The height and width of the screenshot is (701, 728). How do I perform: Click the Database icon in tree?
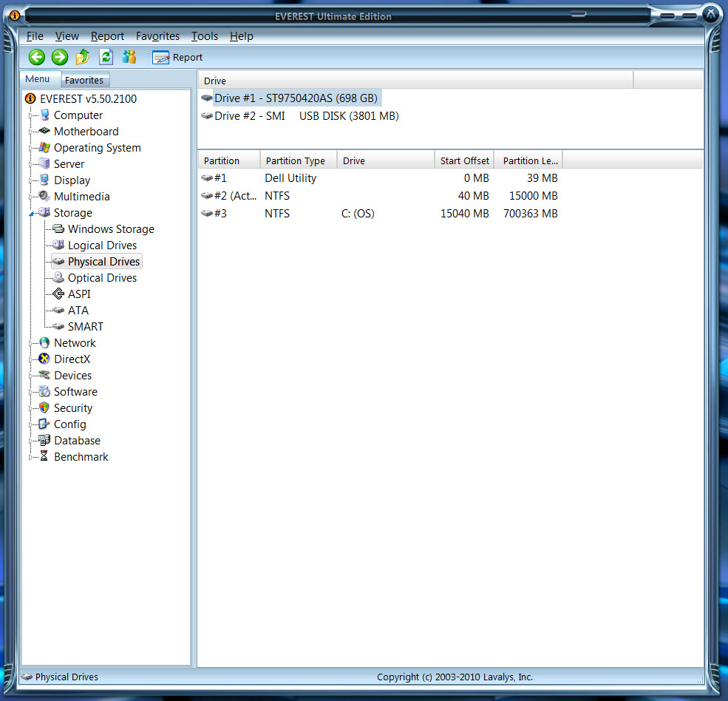pyautogui.click(x=44, y=440)
